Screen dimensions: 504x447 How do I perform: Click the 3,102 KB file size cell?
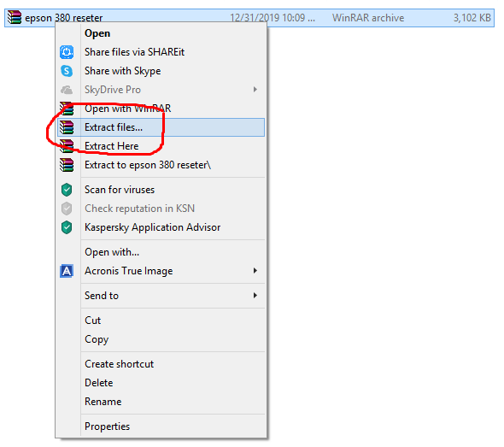tap(472, 18)
